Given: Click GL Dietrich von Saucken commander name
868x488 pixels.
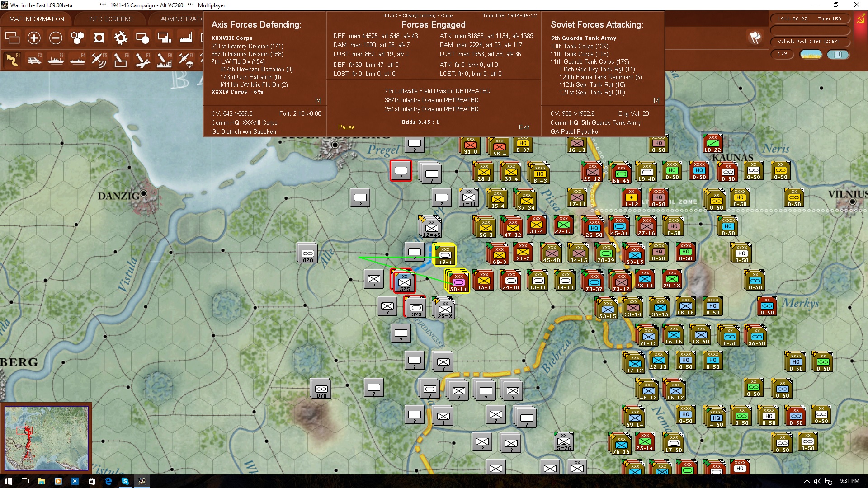Looking at the screenshot, I should coord(244,132).
